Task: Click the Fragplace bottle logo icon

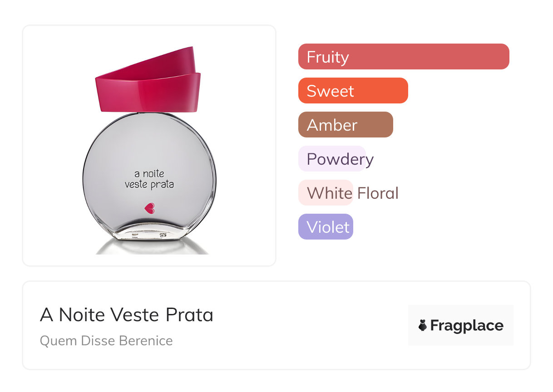Action: pos(423,325)
